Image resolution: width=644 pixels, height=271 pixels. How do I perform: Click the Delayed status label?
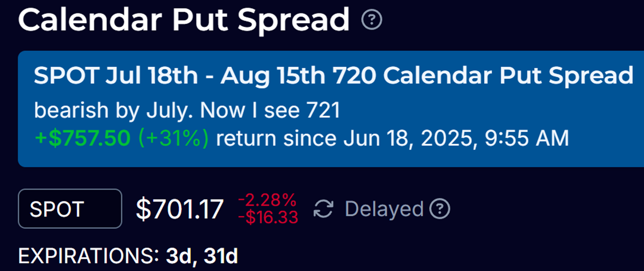pos(384,209)
